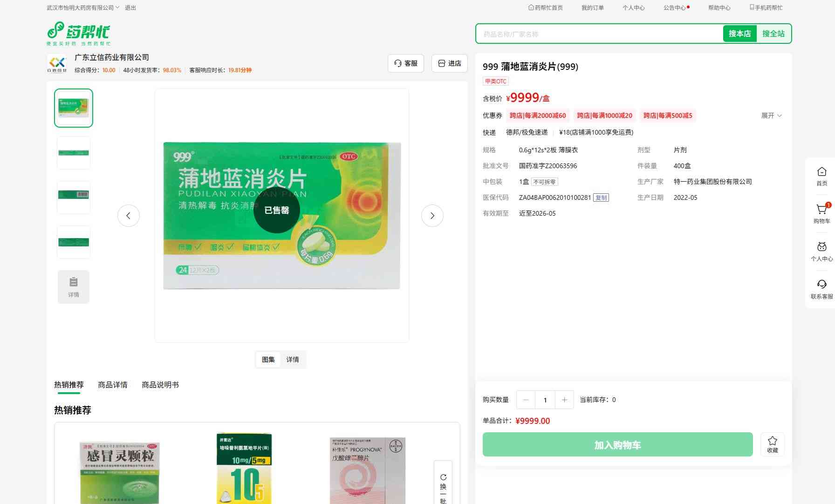Select the 图集 view toggle
Image resolution: width=835 pixels, height=504 pixels.
click(268, 360)
